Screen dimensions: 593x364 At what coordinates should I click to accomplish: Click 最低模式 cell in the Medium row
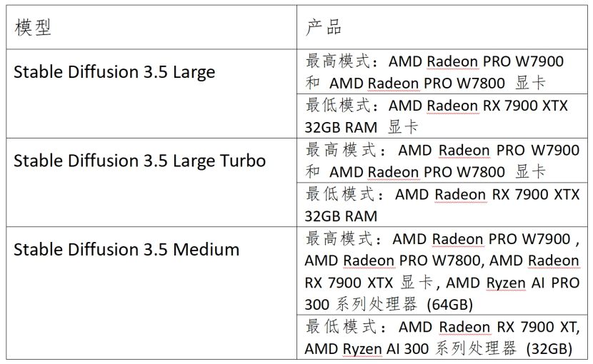click(x=442, y=337)
